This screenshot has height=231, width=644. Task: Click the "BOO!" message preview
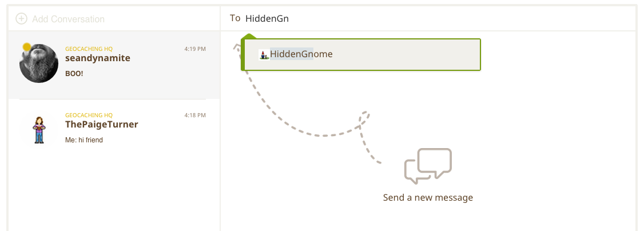74,74
